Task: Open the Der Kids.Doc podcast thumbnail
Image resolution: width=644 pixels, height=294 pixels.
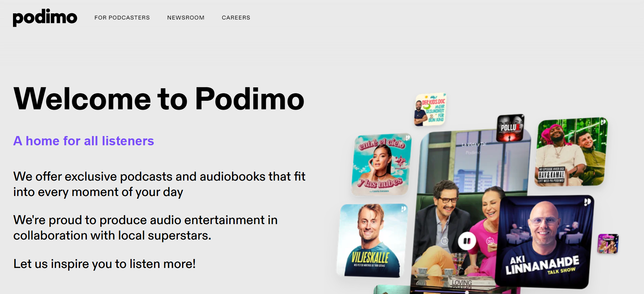Action: [430, 109]
